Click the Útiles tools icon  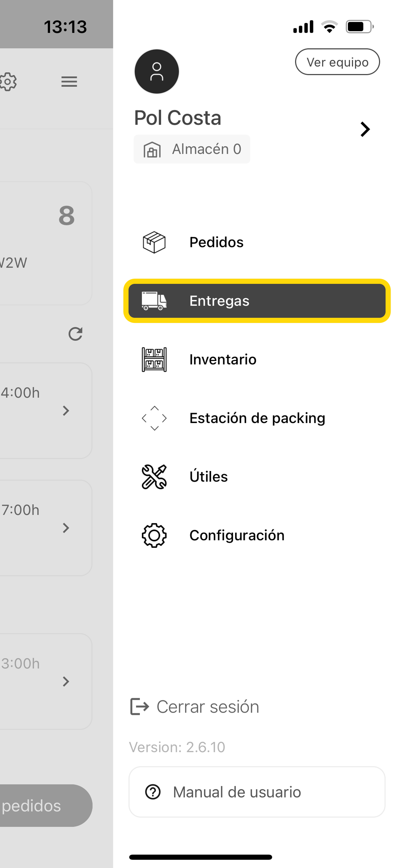[154, 477]
